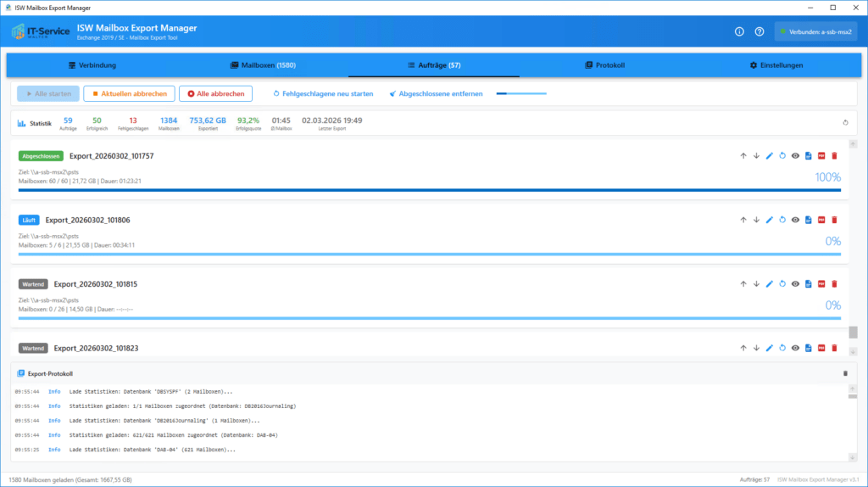Clear the Export-Protokoll log
The height and width of the screenshot is (487, 868).
pos(845,374)
